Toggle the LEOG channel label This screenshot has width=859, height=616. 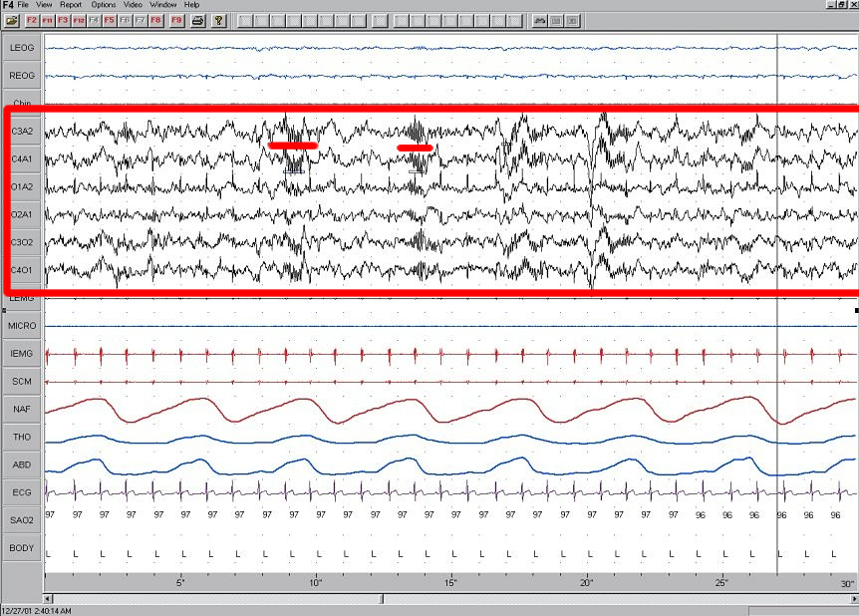point(22,48)
